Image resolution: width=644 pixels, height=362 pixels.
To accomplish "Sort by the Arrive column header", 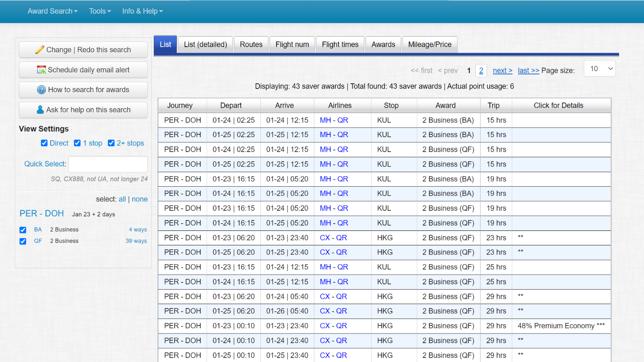I will 287,105.
